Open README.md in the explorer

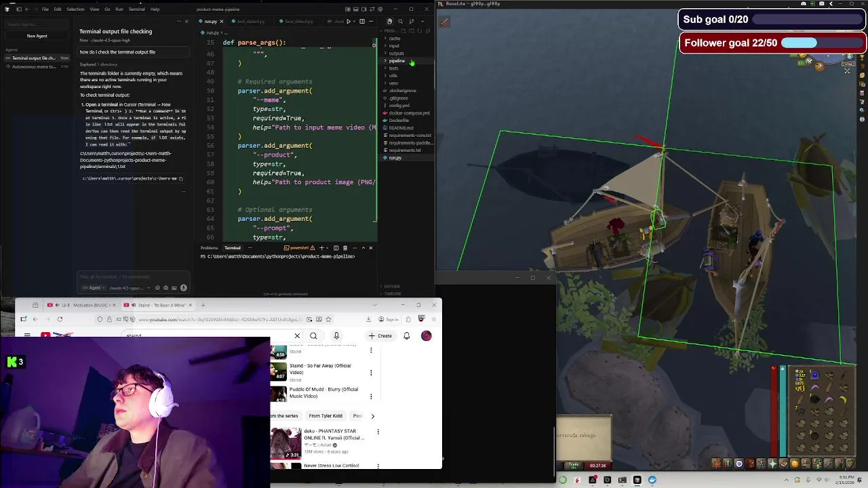401,128
